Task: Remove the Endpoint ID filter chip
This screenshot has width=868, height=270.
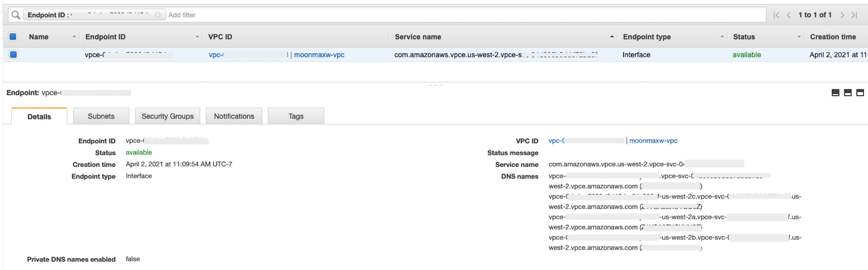Action: point(157,15)
